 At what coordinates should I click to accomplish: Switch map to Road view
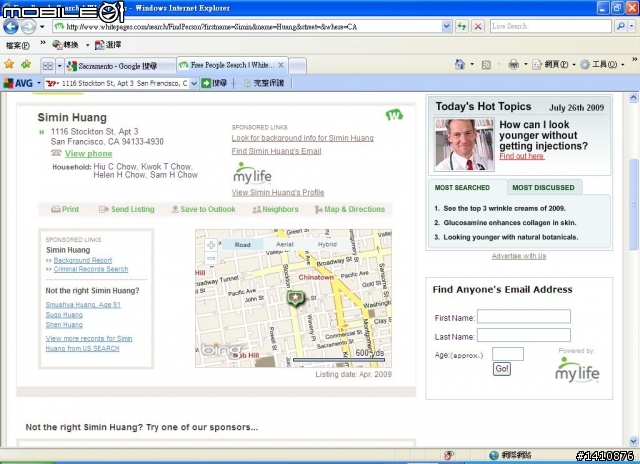[x=242, y=244]
